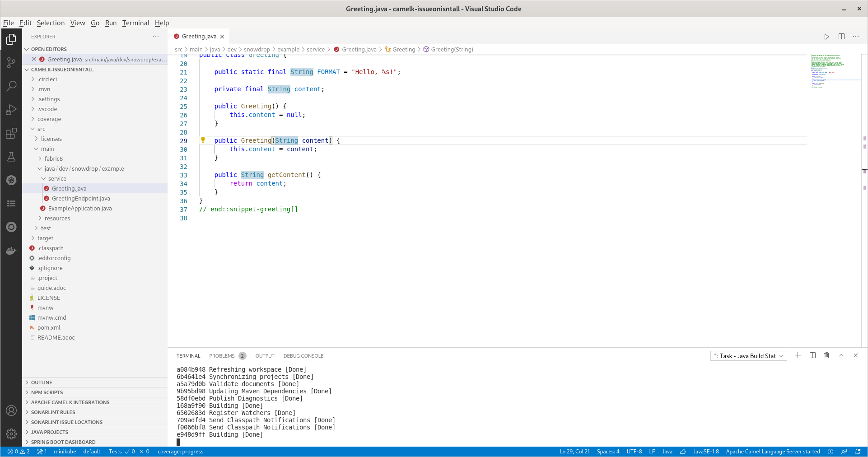Screen dimensions: 868x457
Task: Click the editor vertical scrollbar
Action: tap(864, 201)
